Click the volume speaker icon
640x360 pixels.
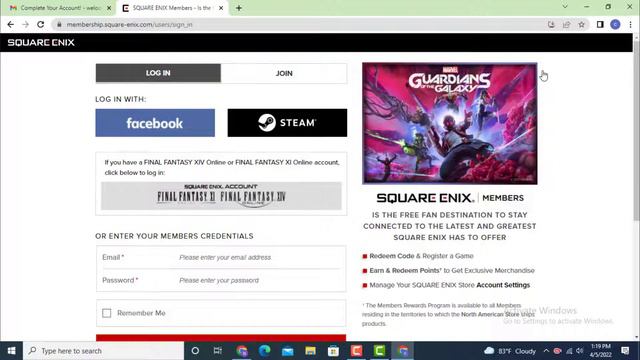pos(580,351)
